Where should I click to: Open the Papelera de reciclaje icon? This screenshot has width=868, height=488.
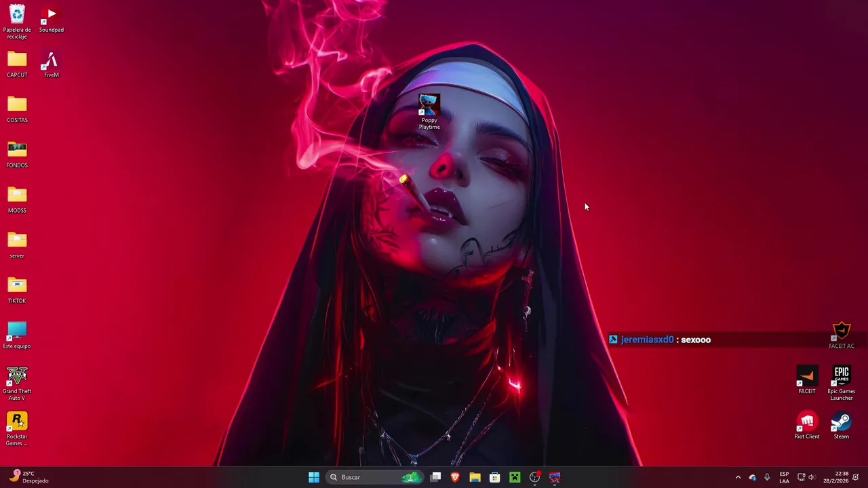pyautogui.click(x=17, y=22)
